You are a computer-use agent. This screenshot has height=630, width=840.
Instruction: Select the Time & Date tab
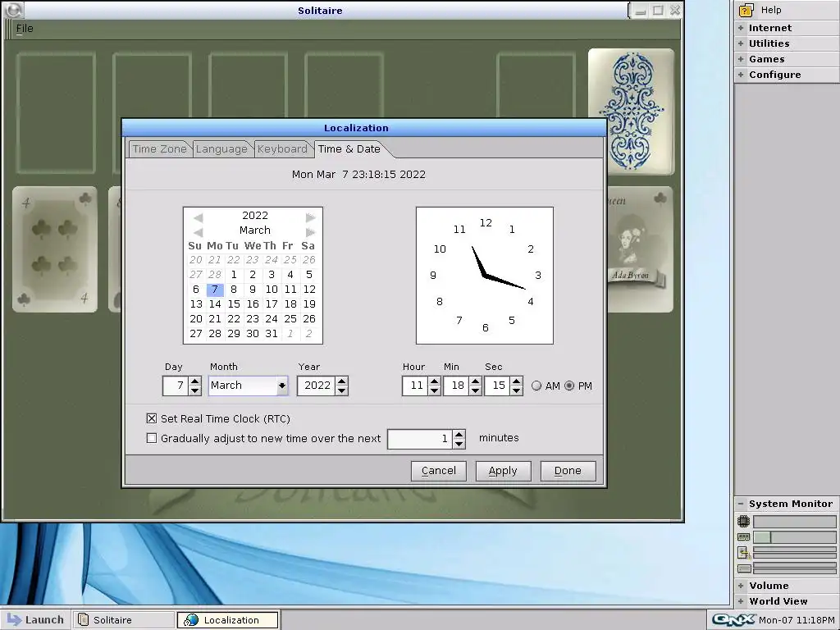click(349, 149)
